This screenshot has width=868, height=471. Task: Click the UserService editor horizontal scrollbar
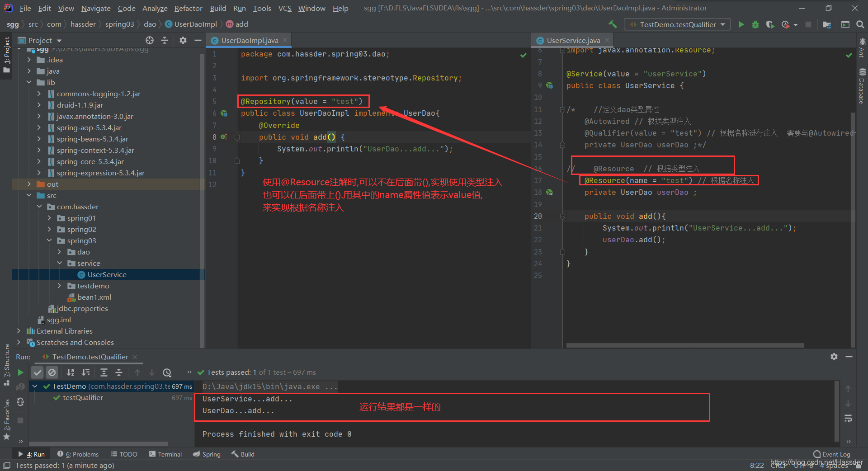685,345
